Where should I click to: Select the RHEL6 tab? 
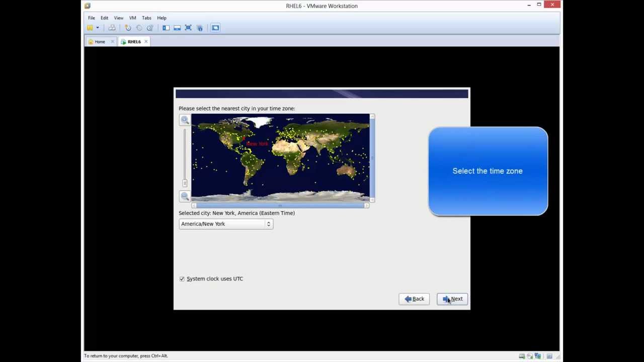(133, 41)
